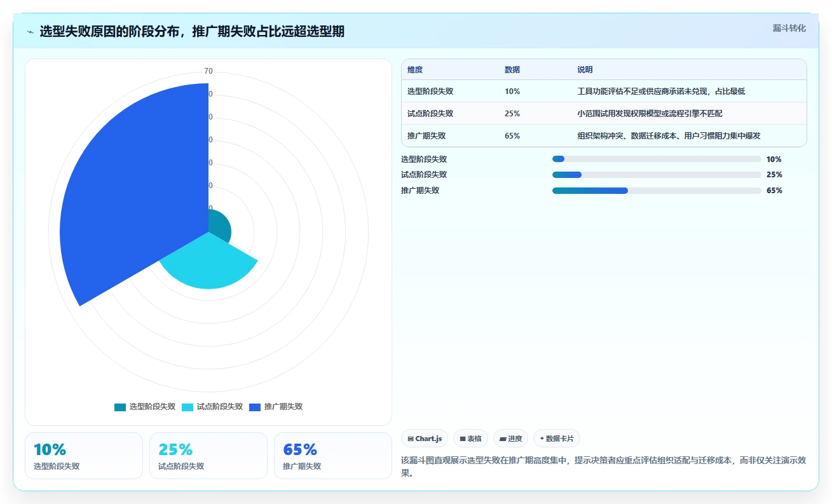
Task: Click the 25% label beside the progress bar
Action: pos(774,175)
